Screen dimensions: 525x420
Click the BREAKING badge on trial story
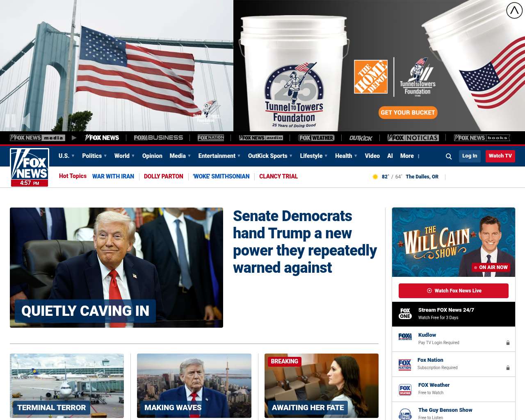(284, 361)
